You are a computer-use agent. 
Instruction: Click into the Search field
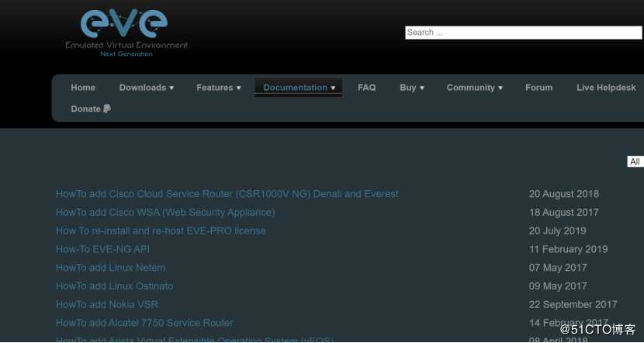[x=524, y=33]
